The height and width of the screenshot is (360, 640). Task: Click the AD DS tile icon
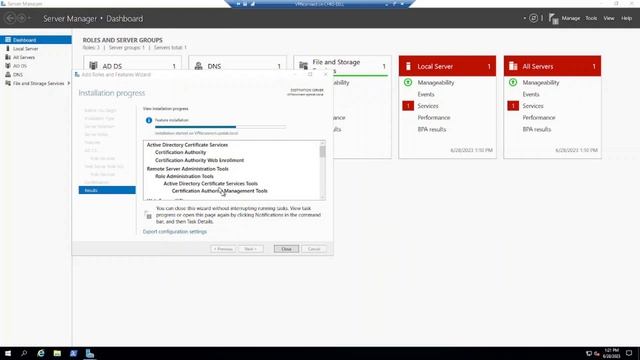[93, 66]
